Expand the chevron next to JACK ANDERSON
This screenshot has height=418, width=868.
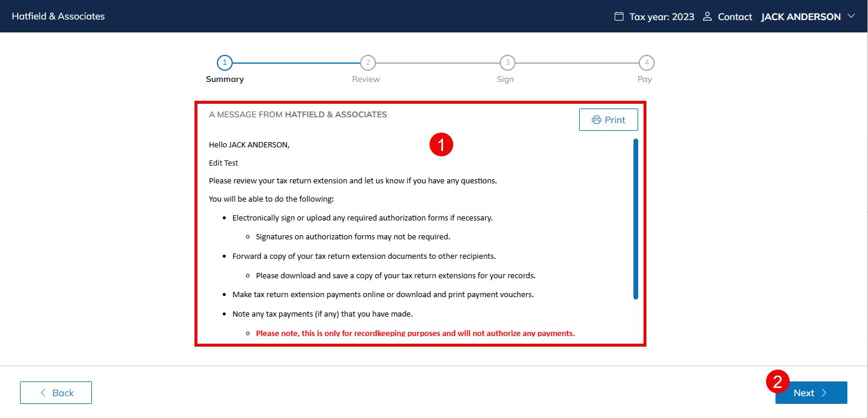coord(851,17)
